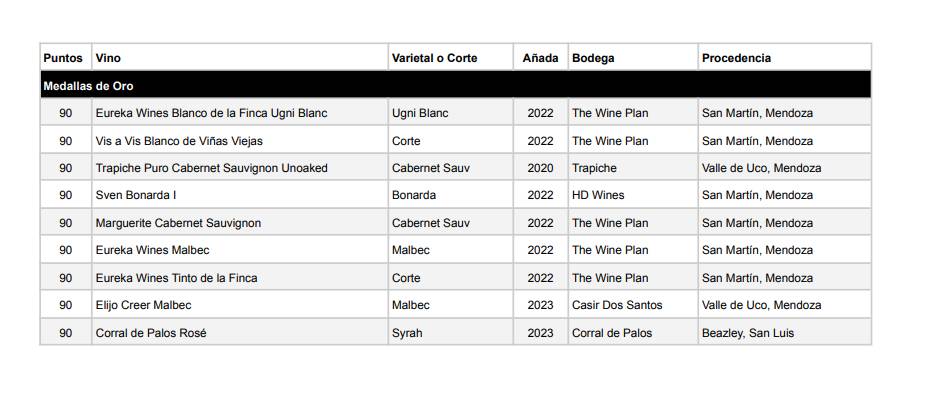Select the Añada column header
Screen dimensions: 928x393
point(540,58)
